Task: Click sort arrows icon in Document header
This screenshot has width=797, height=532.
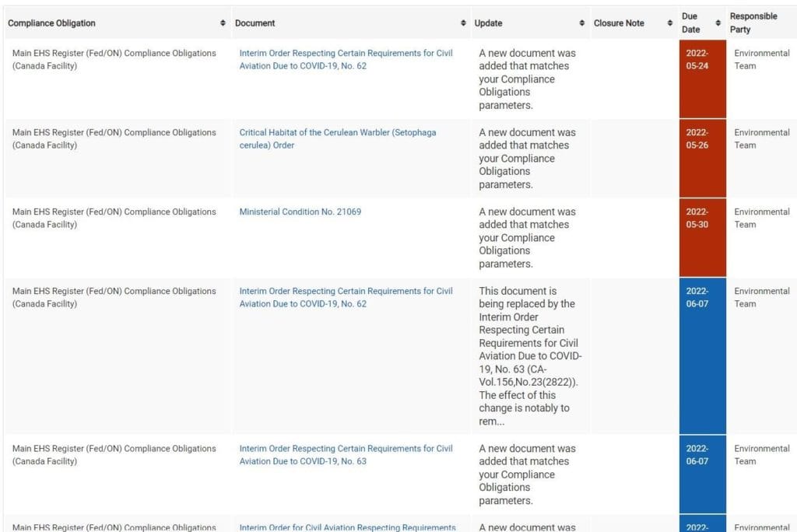Action: (x=464, y=23)
